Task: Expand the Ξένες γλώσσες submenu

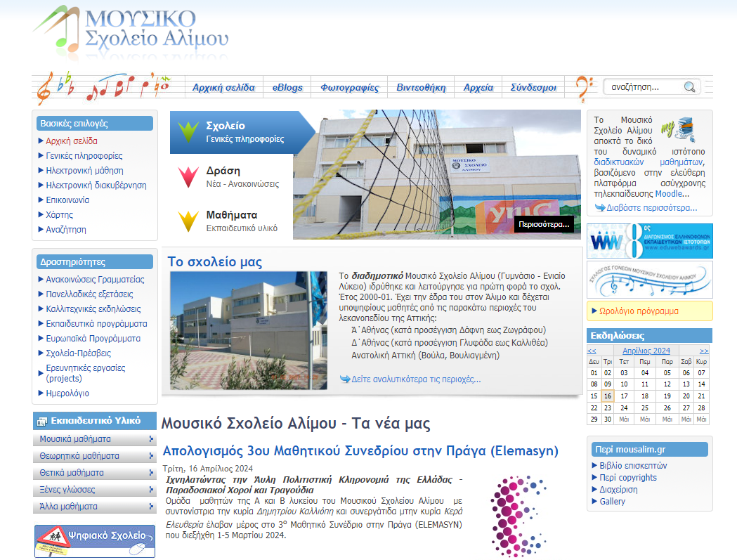Action: click(x=151, y=490)
